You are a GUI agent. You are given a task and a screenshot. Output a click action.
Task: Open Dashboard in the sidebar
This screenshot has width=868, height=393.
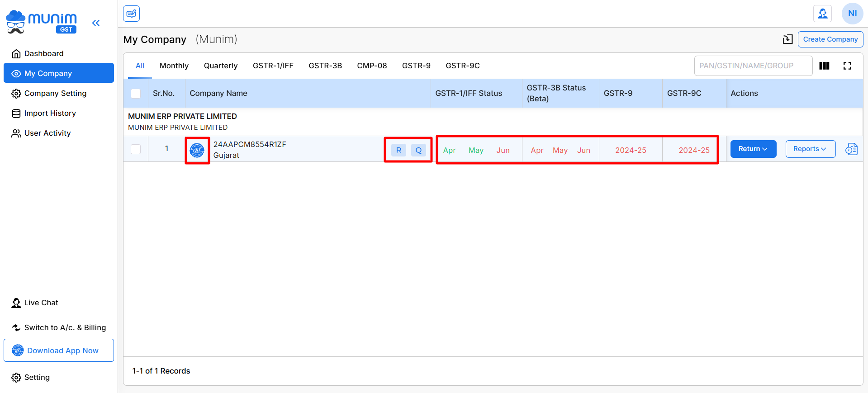(44, 54)
